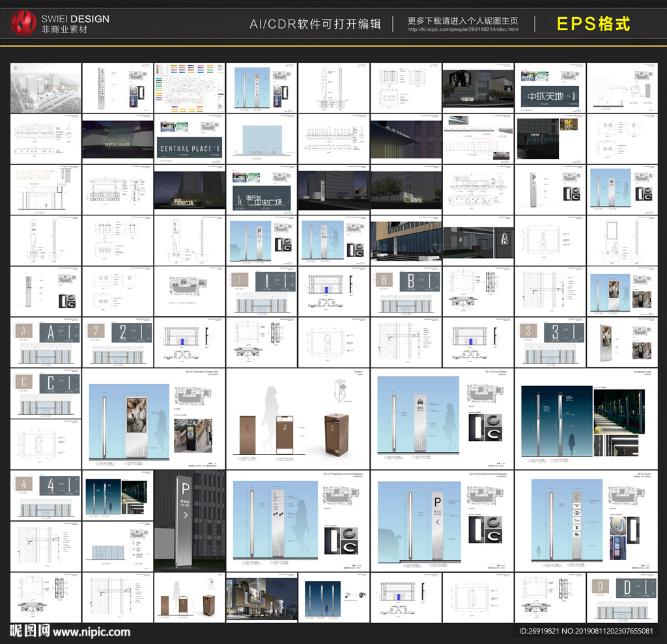Viewport: 667px width, 644px height.
Task: Open the '中环天地' sign panel thumbnail
Action: tap(550, 88)
